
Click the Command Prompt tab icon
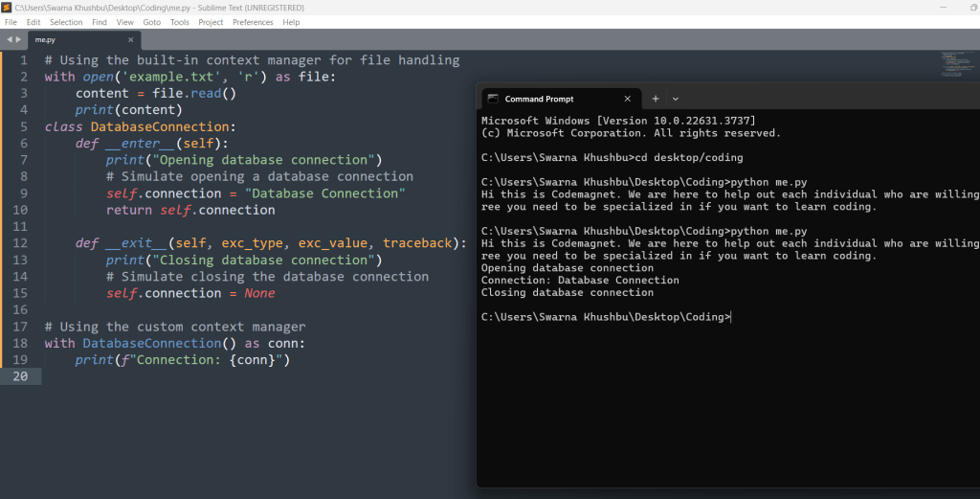493,99
